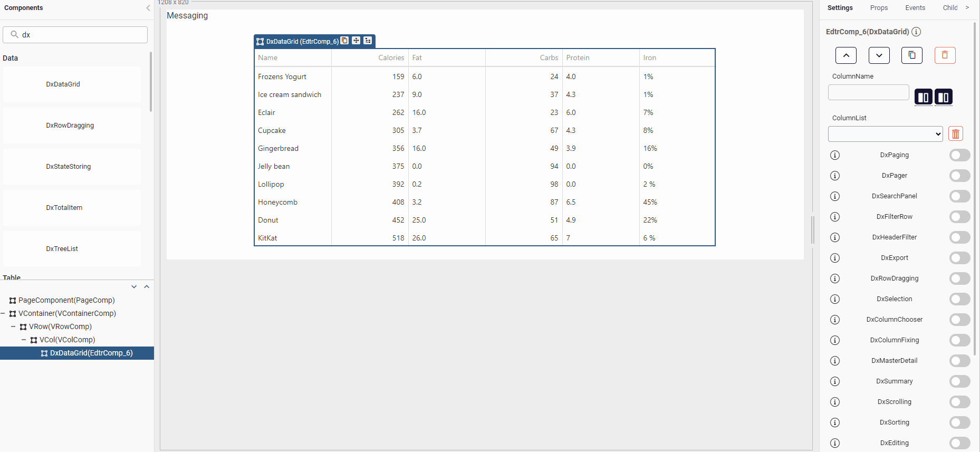The width and height of the screenshot is (980, 452).
Task: Click the red trash icon beside ColumnList
Action: click(956, 134)
